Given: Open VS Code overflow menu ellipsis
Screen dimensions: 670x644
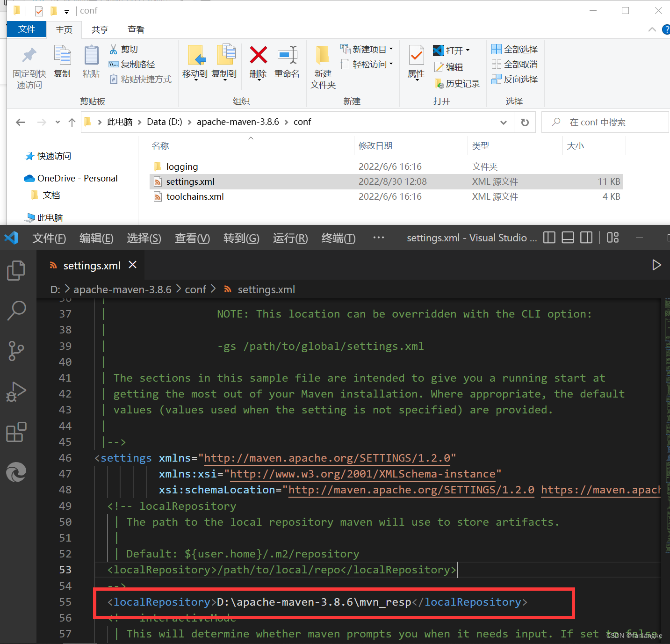Looking at the screenshot, I should click(x=379, y=238).
